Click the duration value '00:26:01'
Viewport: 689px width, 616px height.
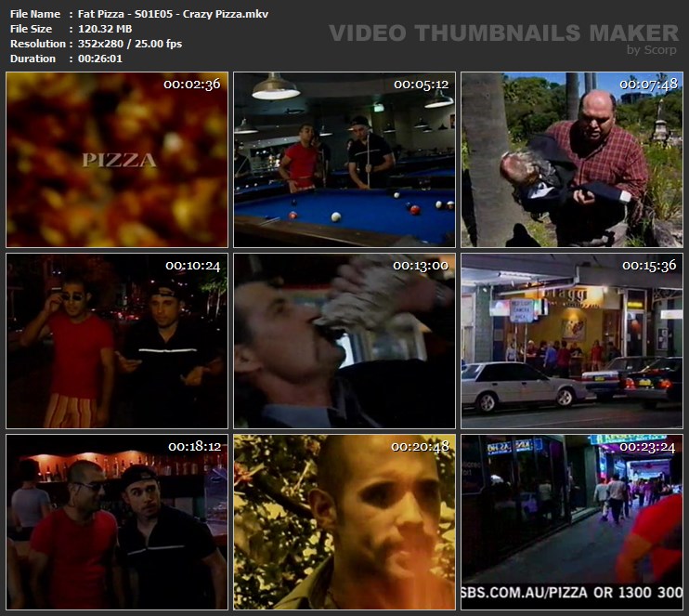pyautogui.click(x=100, y=59)
